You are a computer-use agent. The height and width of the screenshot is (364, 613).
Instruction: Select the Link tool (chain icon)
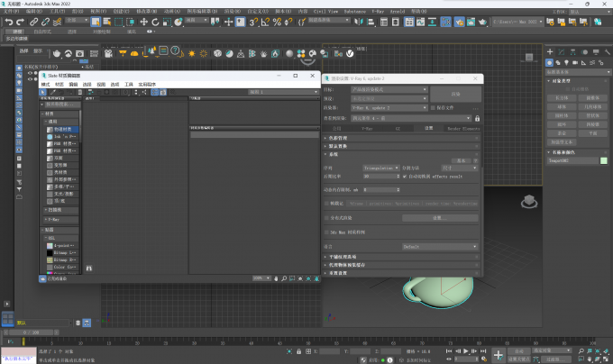pos(34,22)
